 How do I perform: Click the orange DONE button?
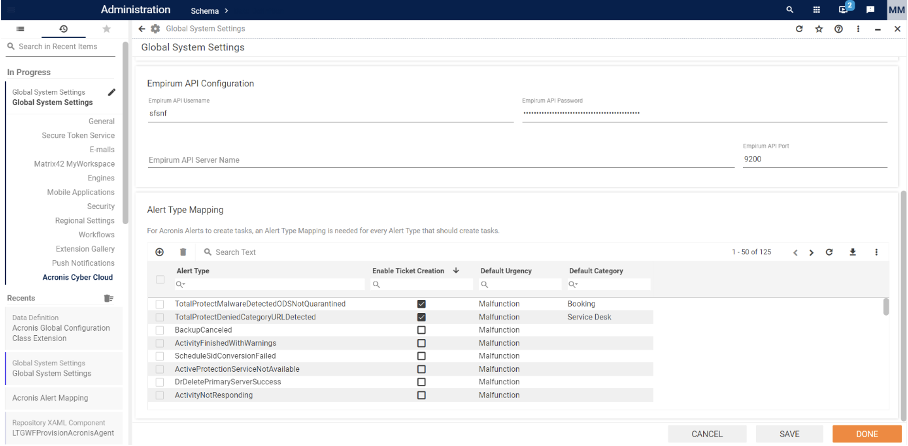(867, 434)
